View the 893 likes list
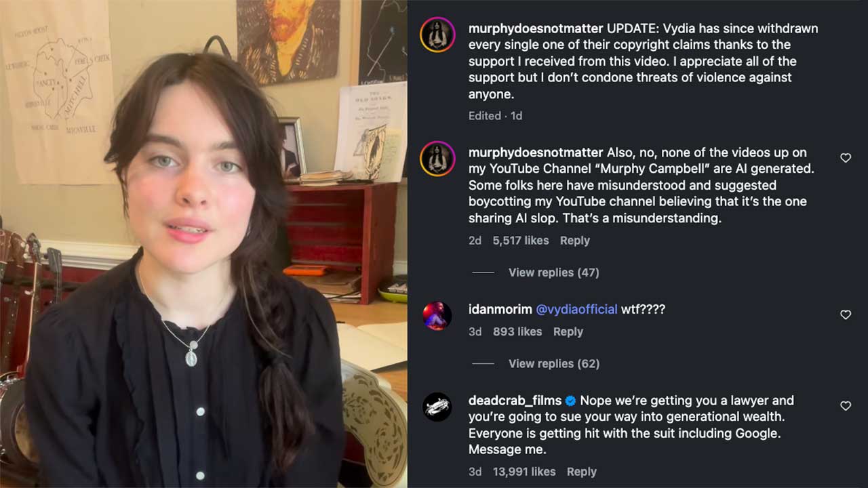The width and height of the screenshot is (868, 488). pos(517,331)
